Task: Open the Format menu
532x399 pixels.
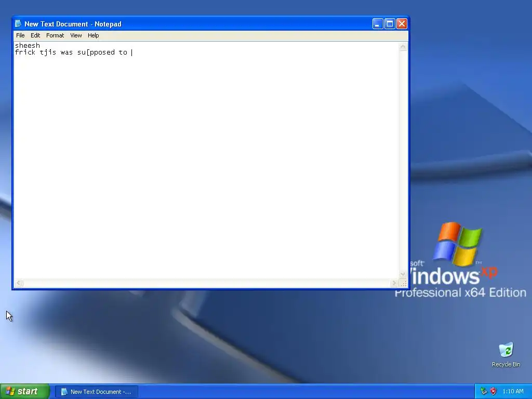Action: [55, 35]
